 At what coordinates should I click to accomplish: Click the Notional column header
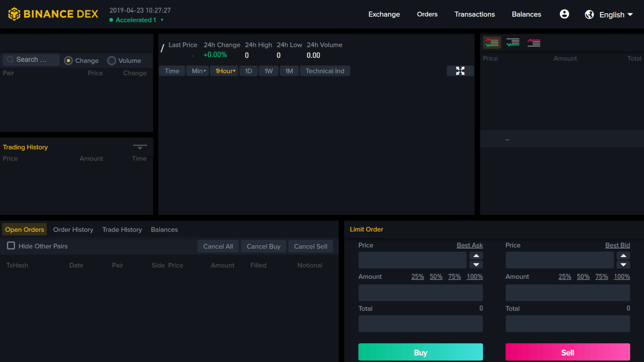click(310, 265)
